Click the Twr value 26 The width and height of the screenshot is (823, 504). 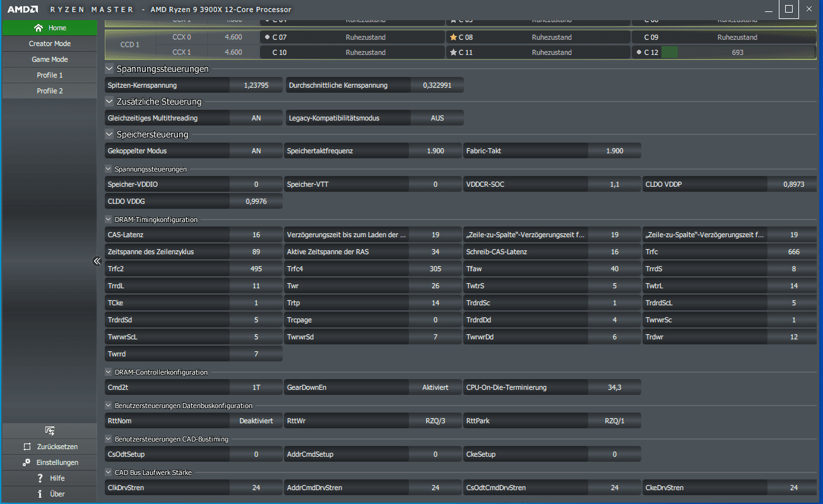(435, 286)
